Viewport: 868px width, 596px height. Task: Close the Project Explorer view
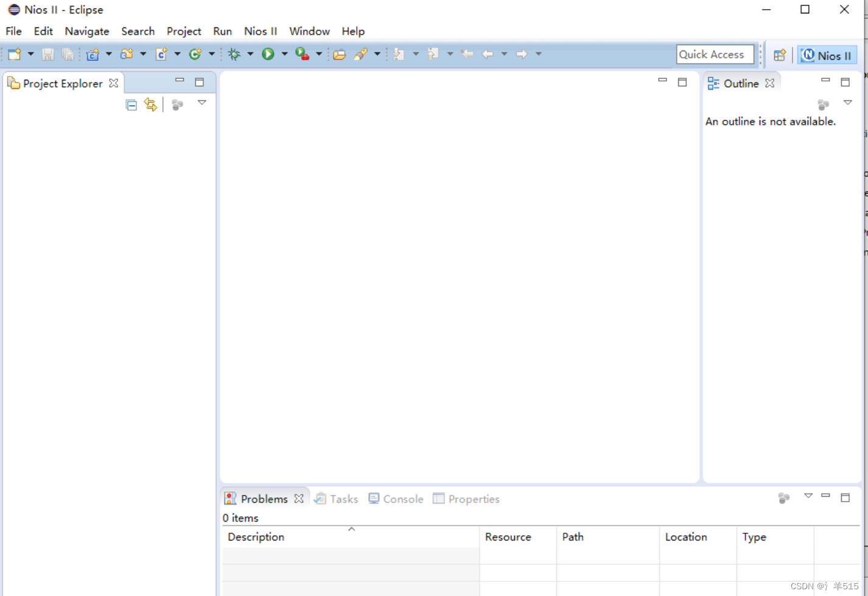click(114, 83)
